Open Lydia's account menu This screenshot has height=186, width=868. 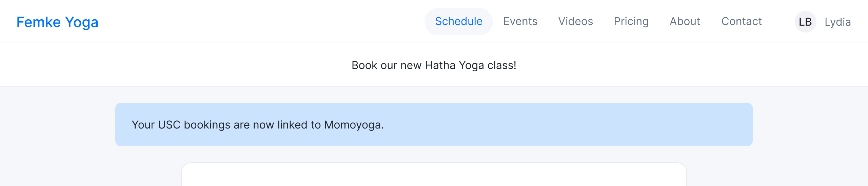837,22
